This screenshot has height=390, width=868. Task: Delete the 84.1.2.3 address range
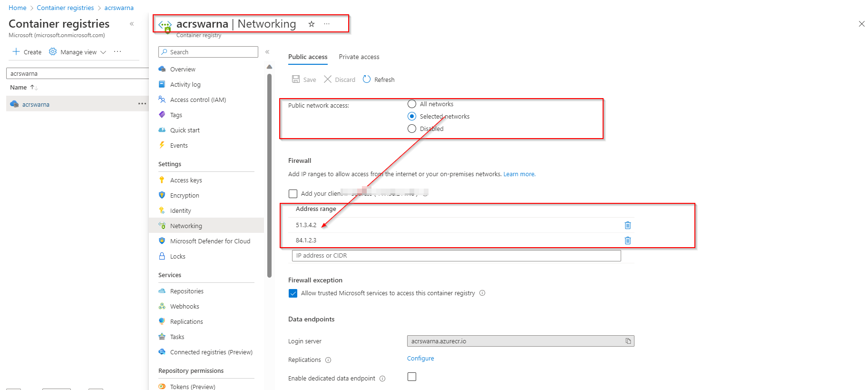[x=628, y=240]
